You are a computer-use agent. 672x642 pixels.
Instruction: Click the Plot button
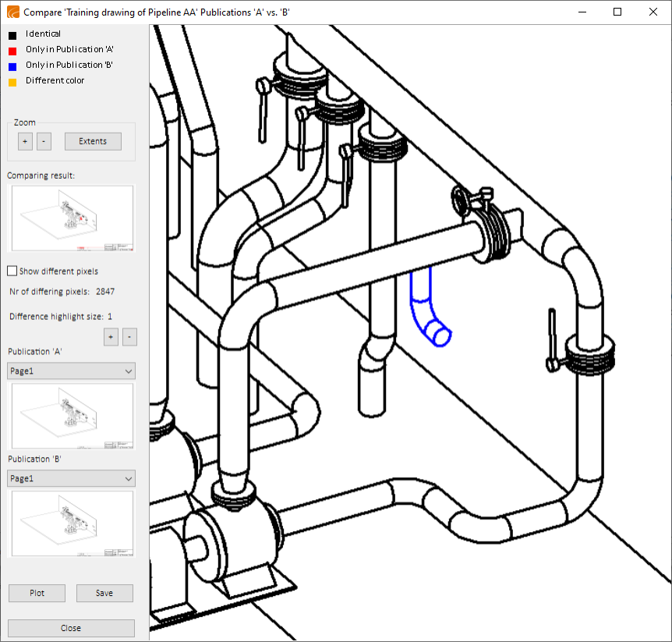[37, 593]
